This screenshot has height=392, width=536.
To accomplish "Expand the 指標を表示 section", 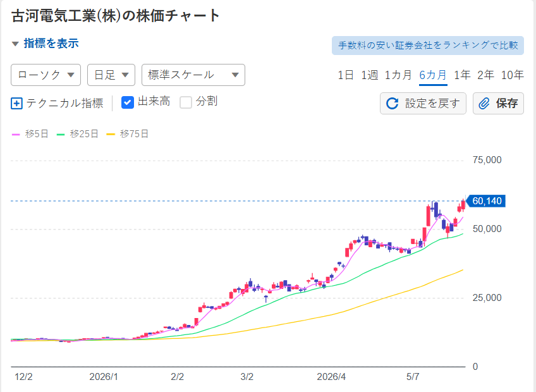I will tap(45, 44).
